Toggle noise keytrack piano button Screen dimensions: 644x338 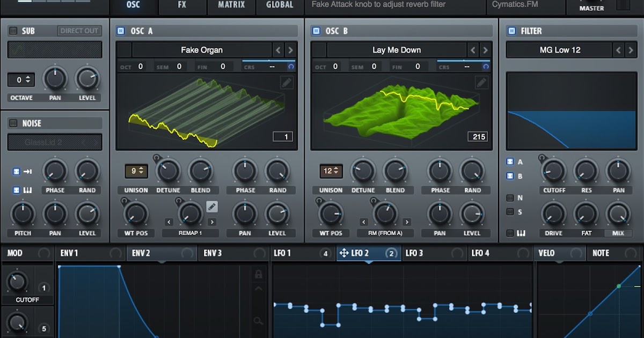(x=16, y=190)
